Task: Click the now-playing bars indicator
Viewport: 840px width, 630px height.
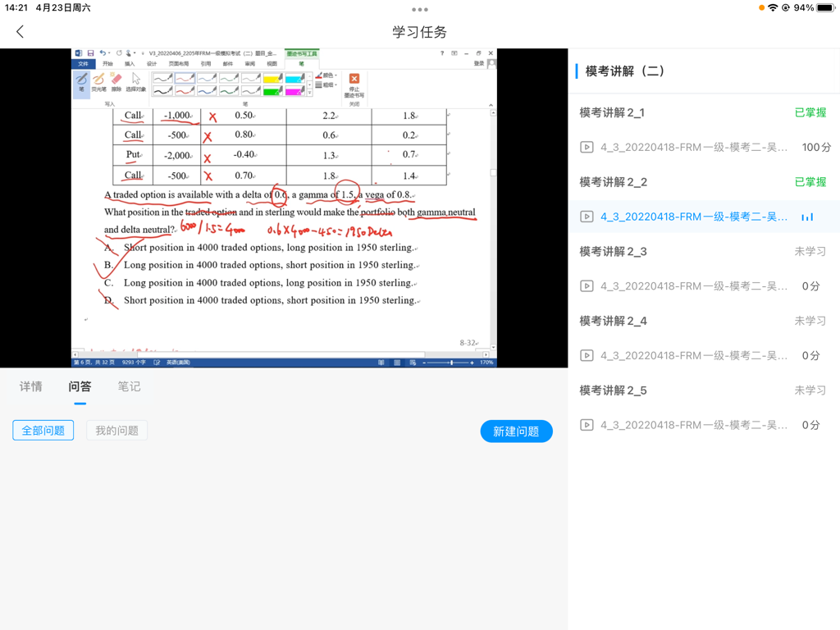Action: click(807, 217)
